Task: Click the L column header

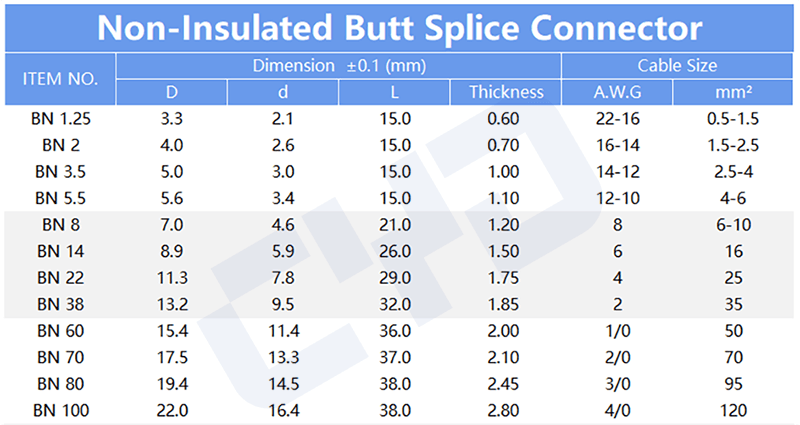Action: pyautogui.click(x=394, y=92)
